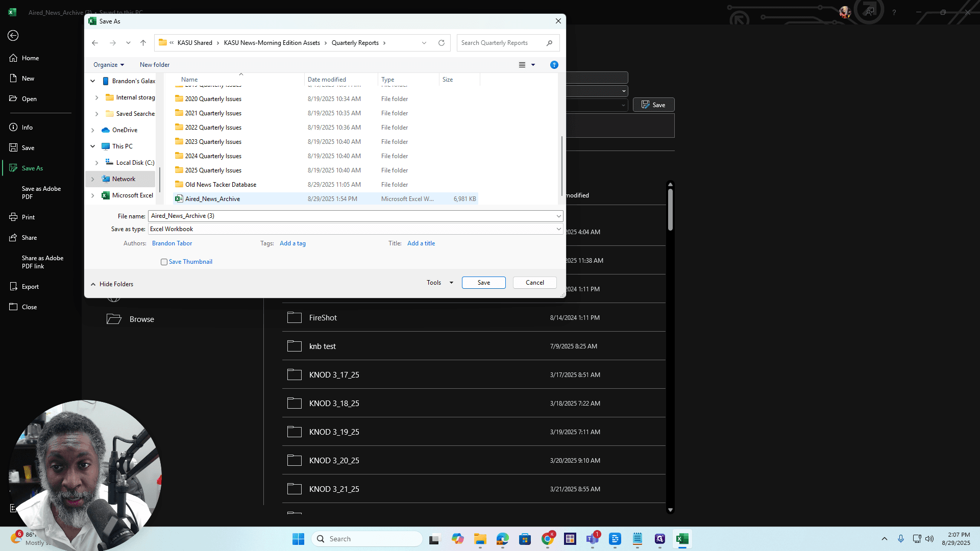Enable the Save Thumbnail checkbox
The width and height of the screenshot is (980, 551).
coord(164,262)
